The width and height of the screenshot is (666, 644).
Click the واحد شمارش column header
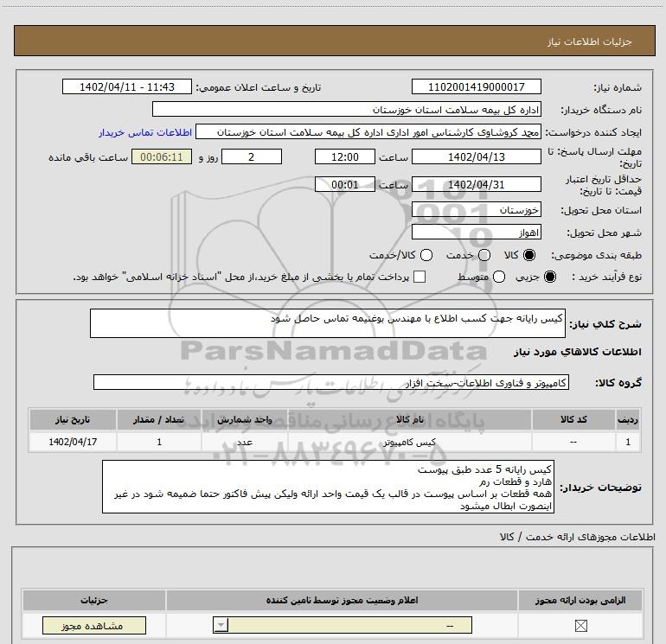245,420
